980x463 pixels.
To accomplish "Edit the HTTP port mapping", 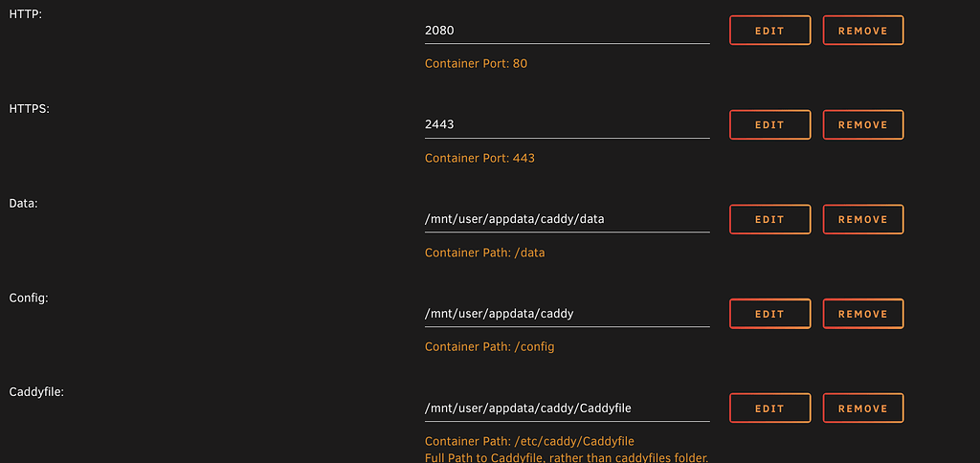I will (x=769, y=31).
